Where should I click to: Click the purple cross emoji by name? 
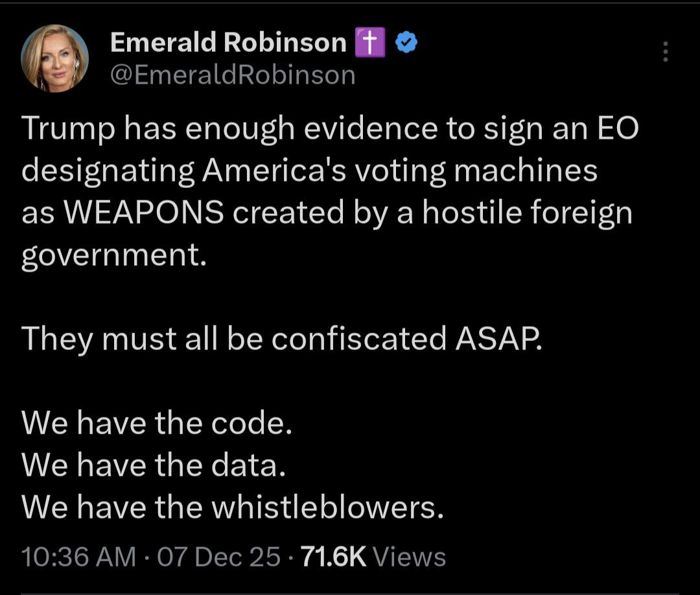[371, 43]
